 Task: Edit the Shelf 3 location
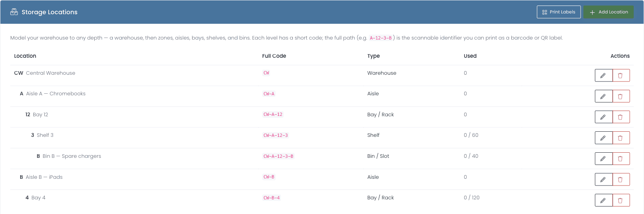[604, 138]
